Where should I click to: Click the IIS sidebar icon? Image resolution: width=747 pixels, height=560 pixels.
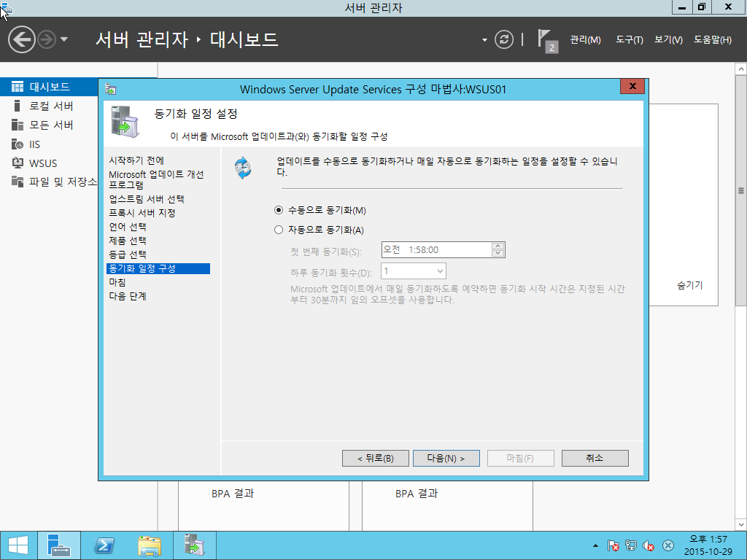tap(18, 144)
